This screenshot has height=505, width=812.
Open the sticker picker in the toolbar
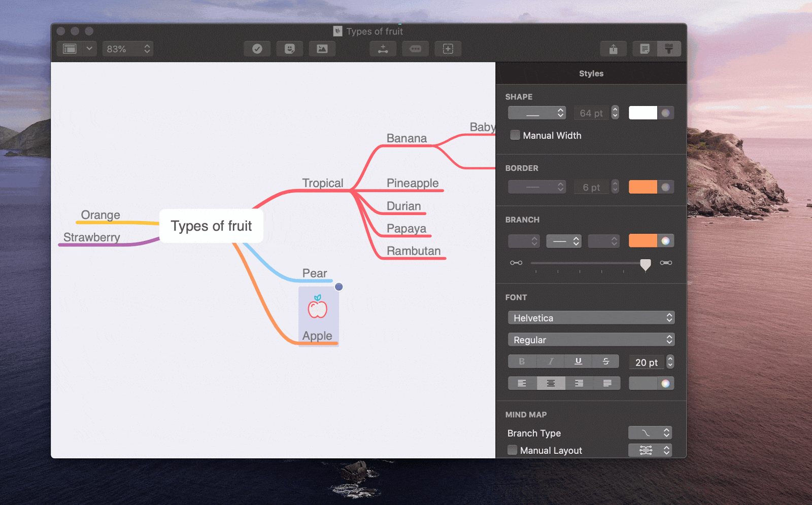pos(290,49)
